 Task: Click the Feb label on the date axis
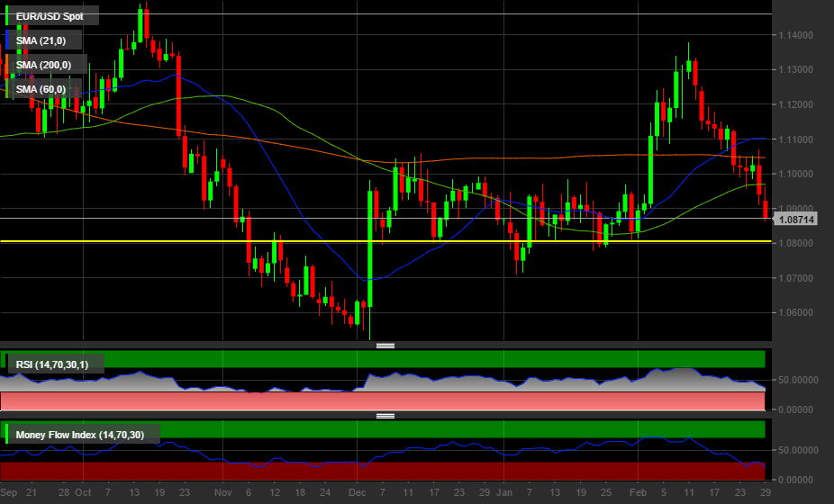(637, 492)
